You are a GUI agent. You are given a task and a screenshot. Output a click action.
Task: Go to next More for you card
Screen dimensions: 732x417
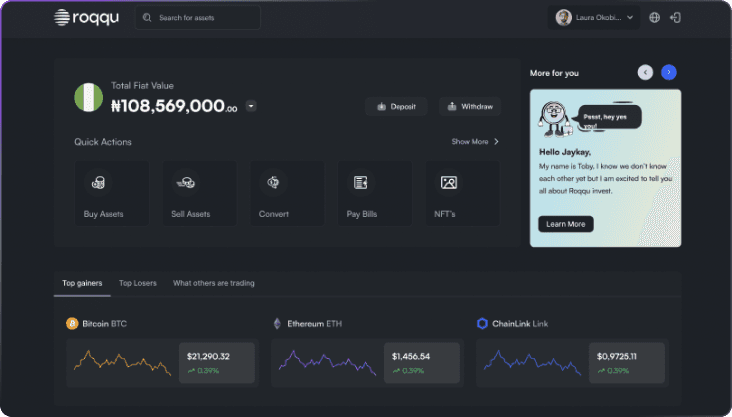[x=669, y=72]
